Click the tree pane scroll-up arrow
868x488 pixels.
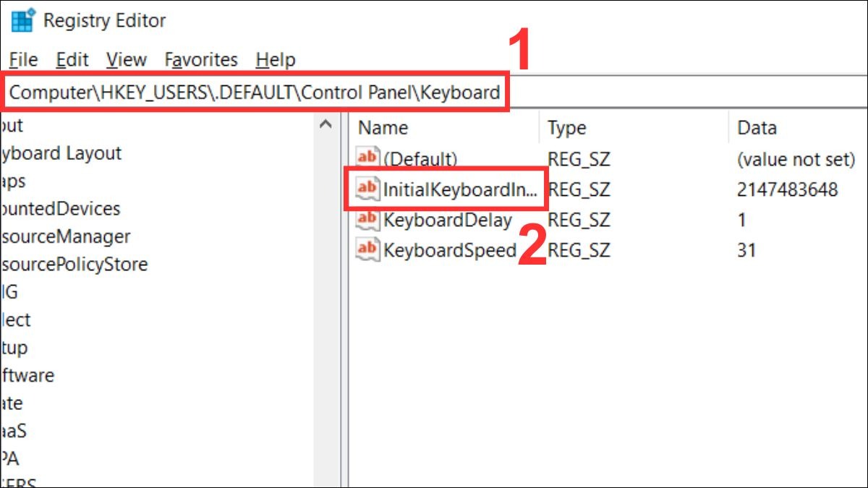click(325, 125)
